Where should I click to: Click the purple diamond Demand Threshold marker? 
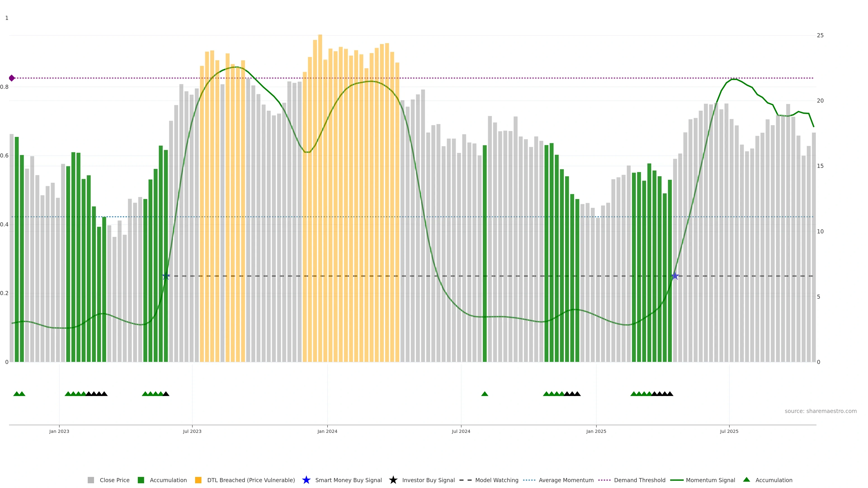12,78
